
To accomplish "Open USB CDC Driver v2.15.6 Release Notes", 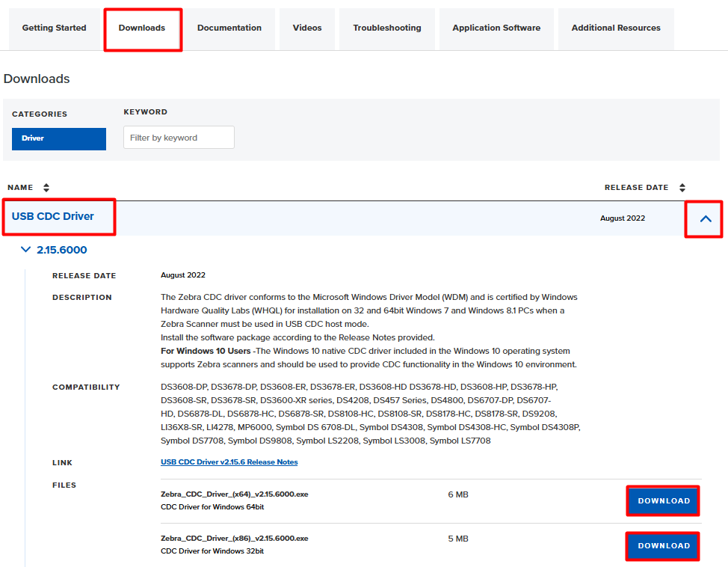I will pos(229,462).
